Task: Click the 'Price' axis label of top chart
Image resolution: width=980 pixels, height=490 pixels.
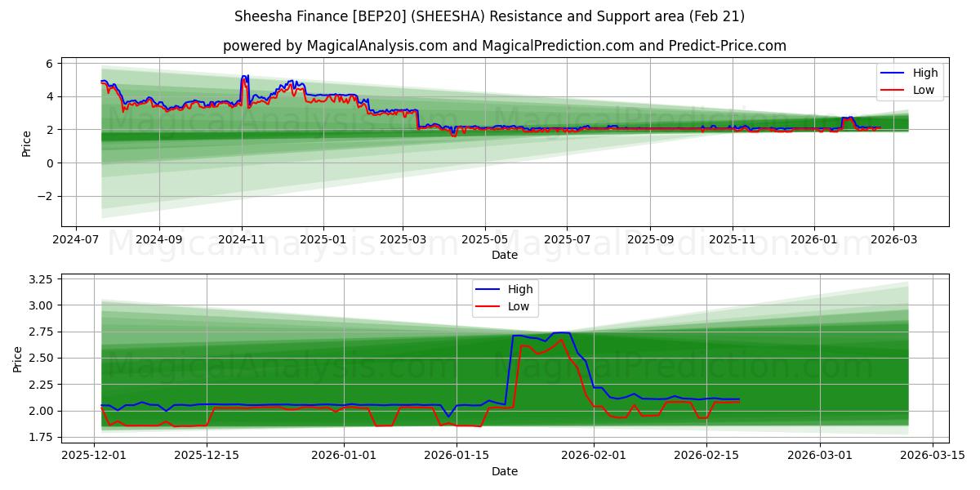Action: point(26,142)
